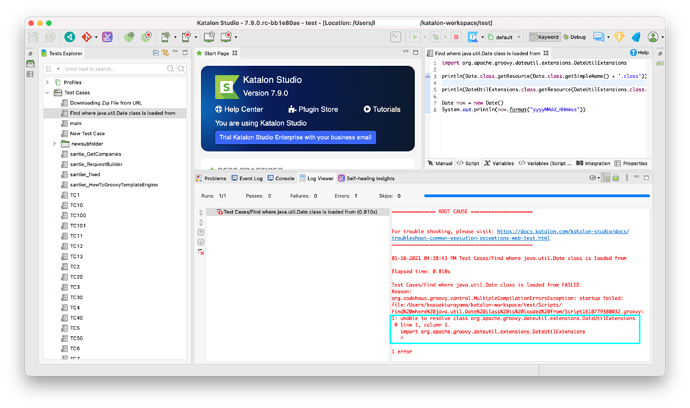Open the dropdown arrow beside Run button
This screenshot has height=408, width=690.
pyautogui.click(x=424, y=37)
